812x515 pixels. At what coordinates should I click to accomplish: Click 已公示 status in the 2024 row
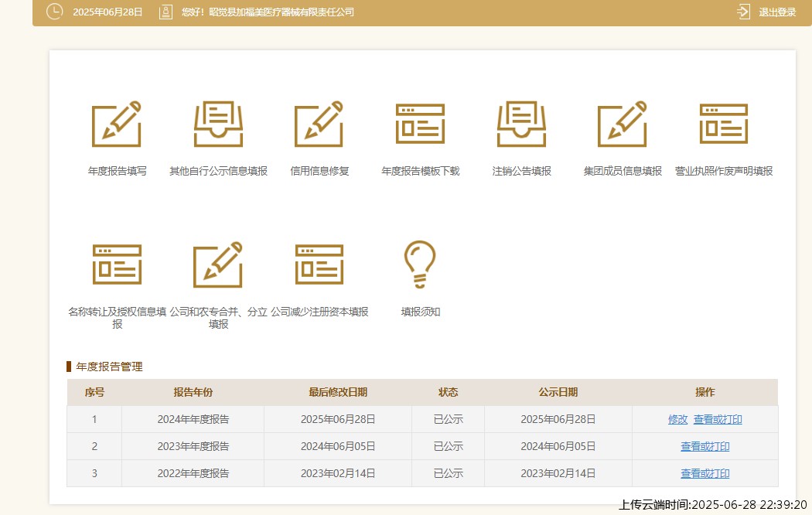[x=448, y=419]
